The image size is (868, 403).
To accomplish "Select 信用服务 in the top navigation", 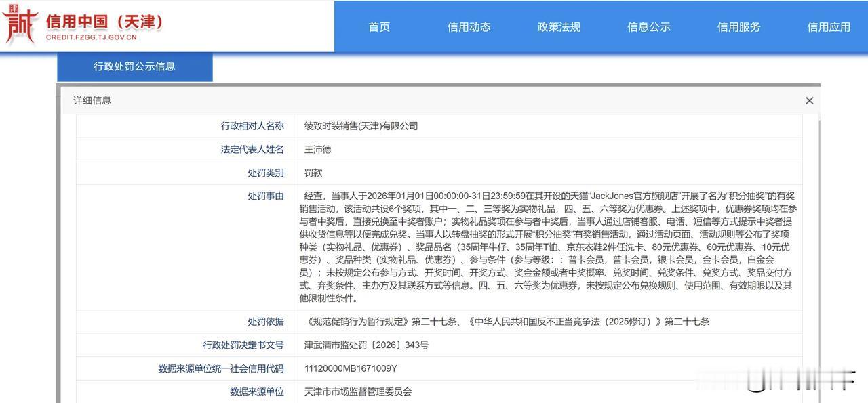I will point(738,27).
